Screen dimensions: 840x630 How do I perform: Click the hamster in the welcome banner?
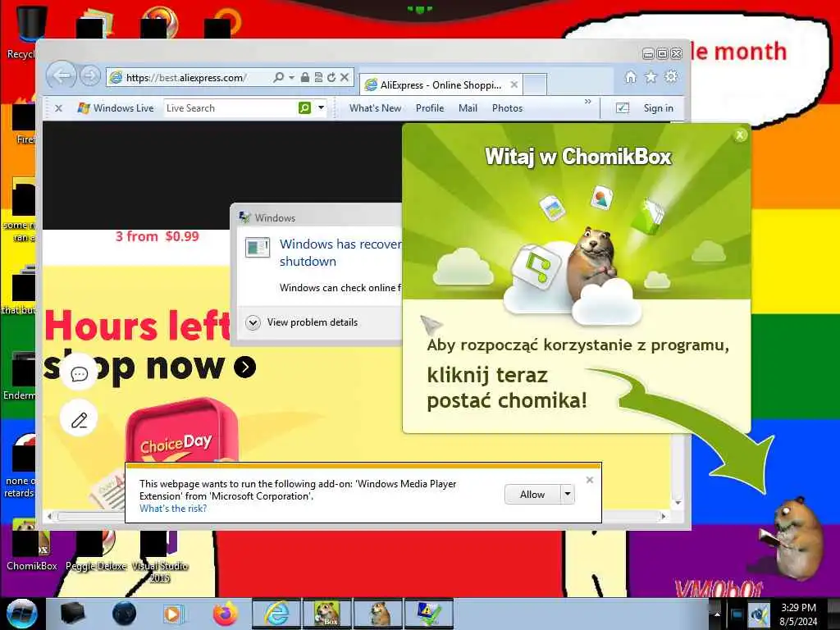[591, 262]
